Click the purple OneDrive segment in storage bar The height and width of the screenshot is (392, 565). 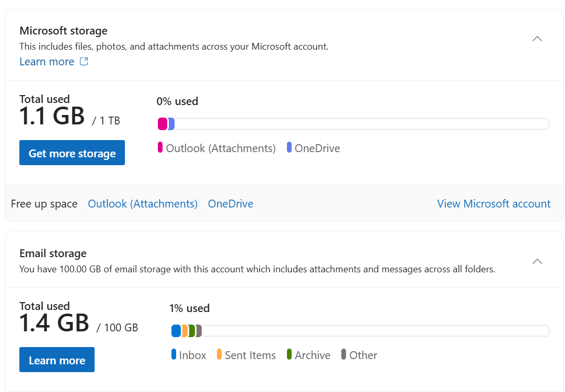pos(171,124)
